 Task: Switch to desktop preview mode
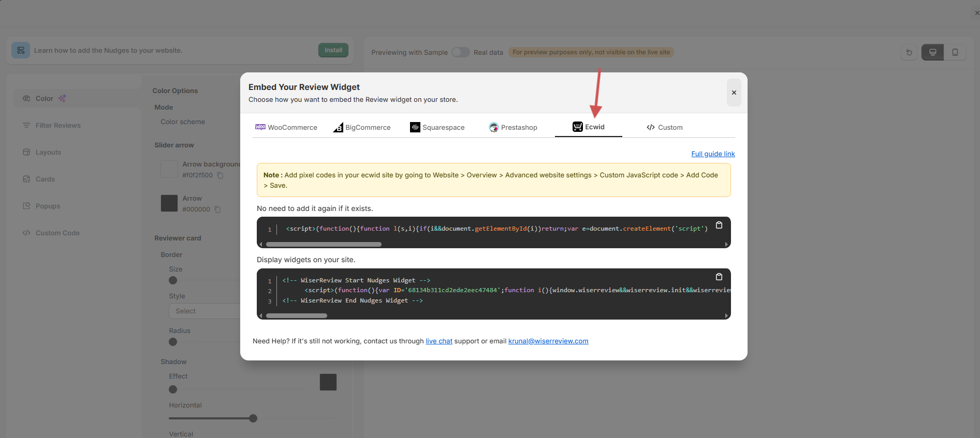pyautogui.click(x=932, y=52)
